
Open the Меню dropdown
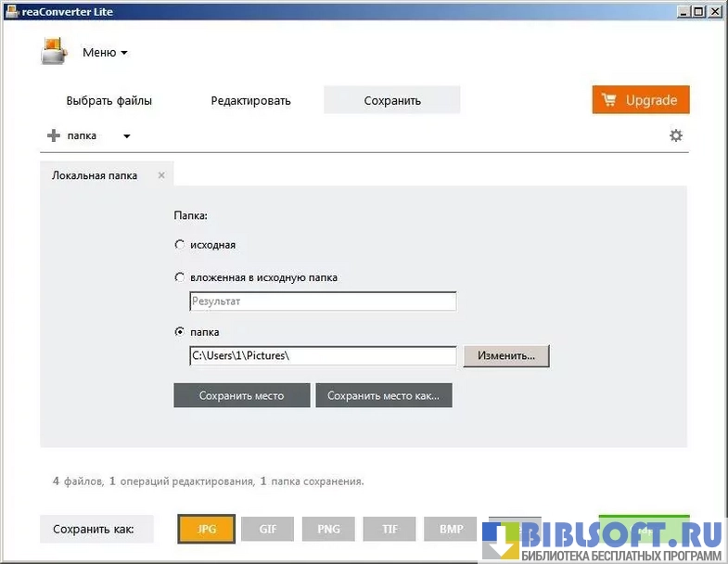(104, 53)
